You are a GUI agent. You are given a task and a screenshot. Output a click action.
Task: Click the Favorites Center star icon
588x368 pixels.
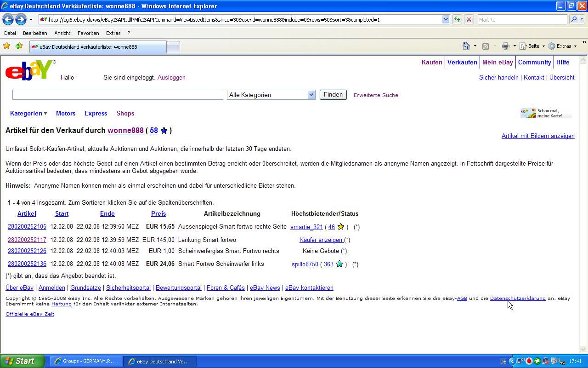7,46
